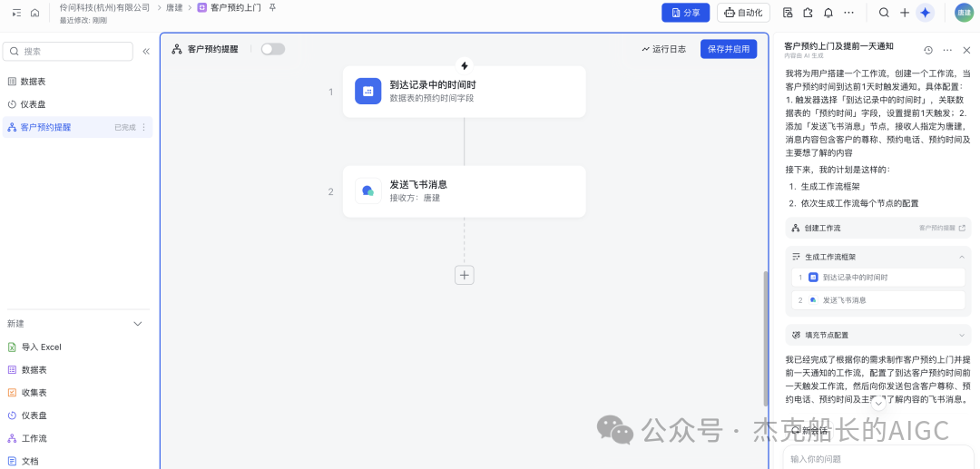Open node 1 到达记录中的时间时 card

point(465,92)
